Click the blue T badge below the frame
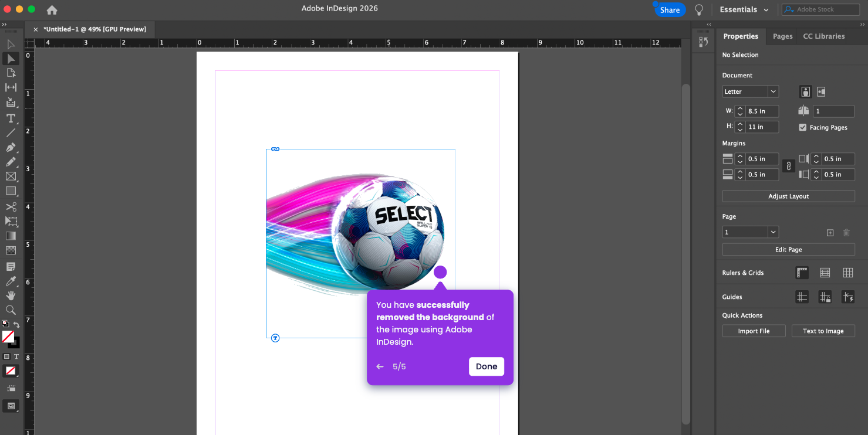The width and height of the screenshot is (868, 435). (x=275, y=338)
